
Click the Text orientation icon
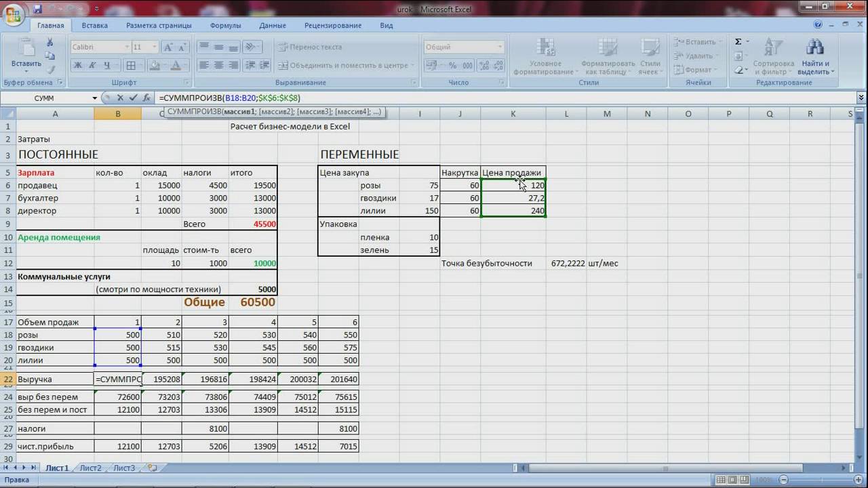pos(250,47)
